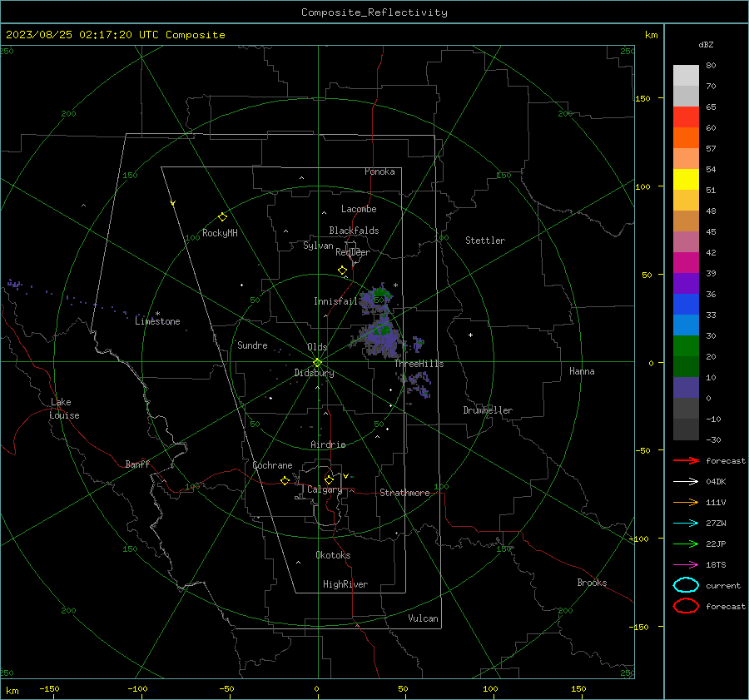
Task: Click the Didsbury label
Action: [x=314, y=373]
